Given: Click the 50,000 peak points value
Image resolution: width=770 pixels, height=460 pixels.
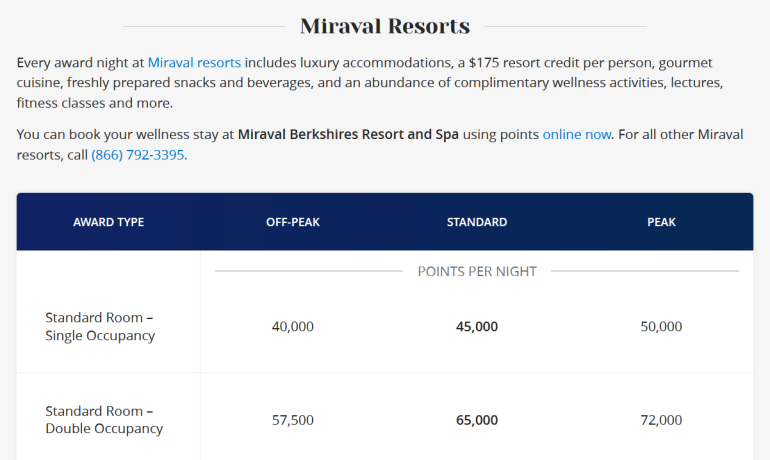Looking at the screenshot, I should [x=661, y=326].
